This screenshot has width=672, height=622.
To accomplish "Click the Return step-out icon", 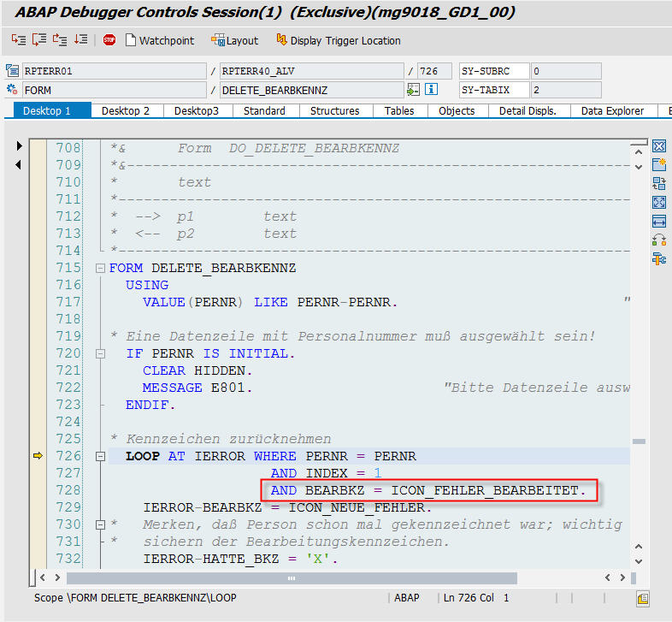I will (60, 40).
